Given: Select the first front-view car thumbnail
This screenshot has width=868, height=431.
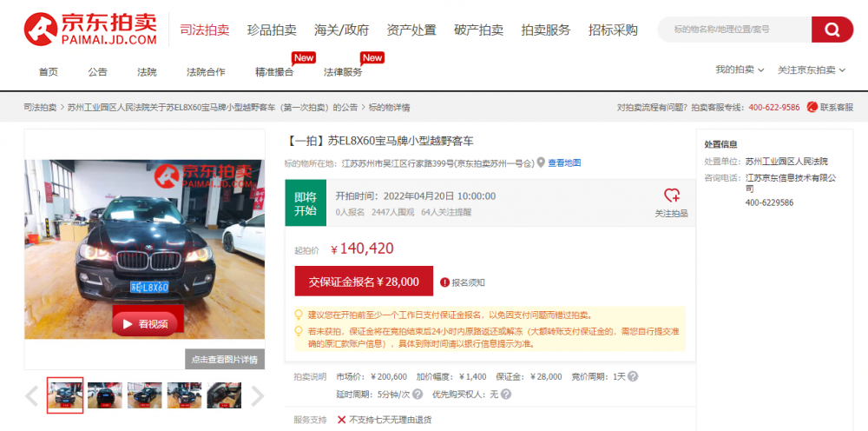Looking at the screenshot, I should click(x=65, y=395).
